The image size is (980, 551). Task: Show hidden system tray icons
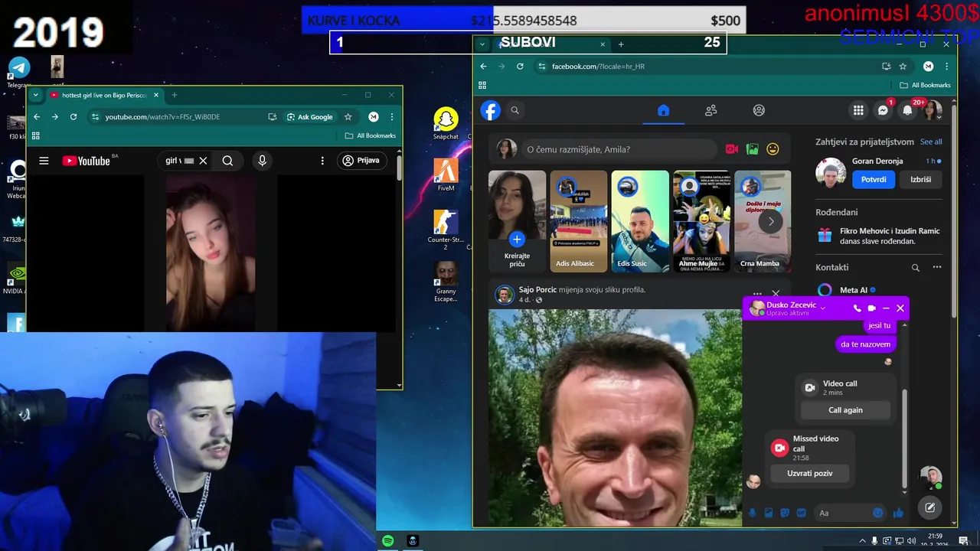(x=862, y=541)
